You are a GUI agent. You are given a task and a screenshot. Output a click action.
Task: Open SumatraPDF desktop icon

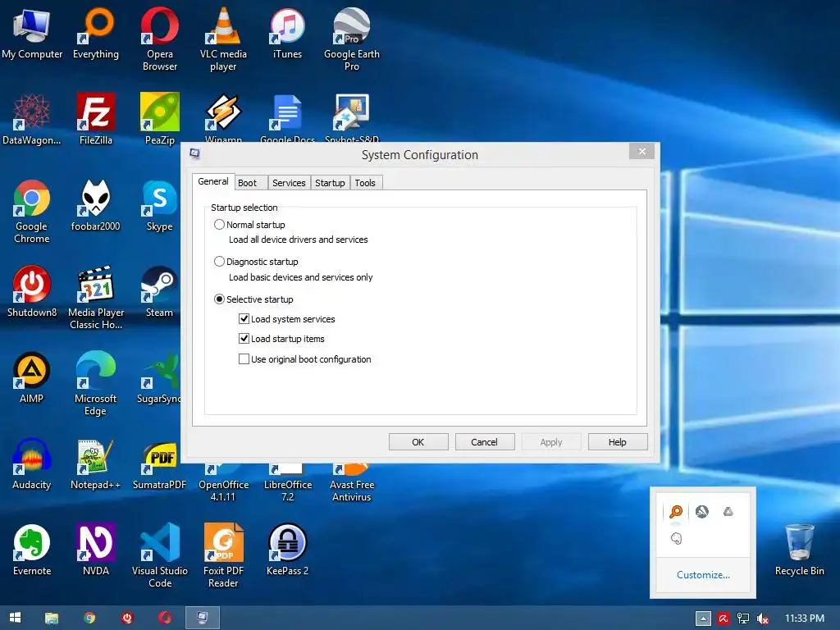click(x=160, y=465)
